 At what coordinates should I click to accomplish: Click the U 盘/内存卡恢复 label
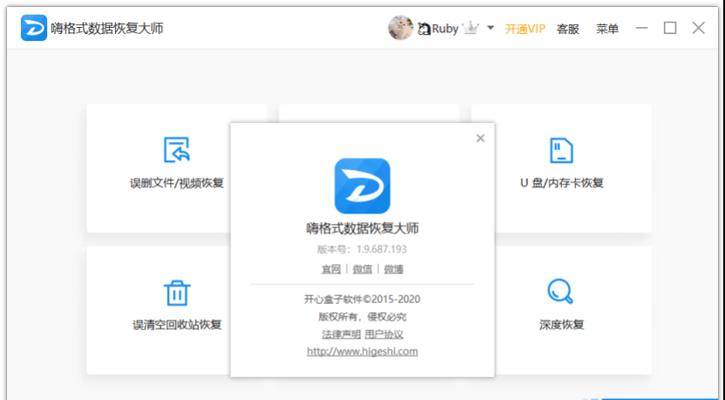pos(562,183)
